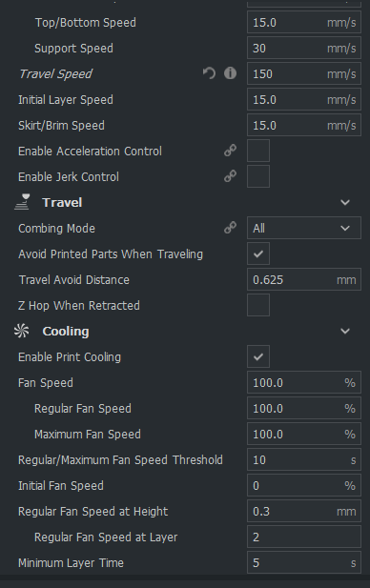
Task: Uncheck Avoid Printed Parts When Traveling
Action: [x=258, y=253]
